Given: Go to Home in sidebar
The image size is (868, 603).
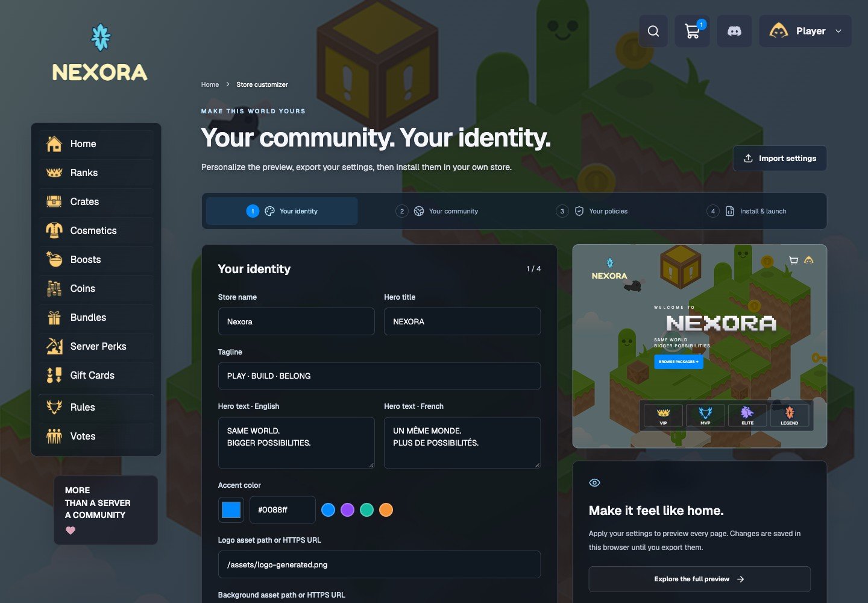Looking at the screenshot, I should point(96,144).
